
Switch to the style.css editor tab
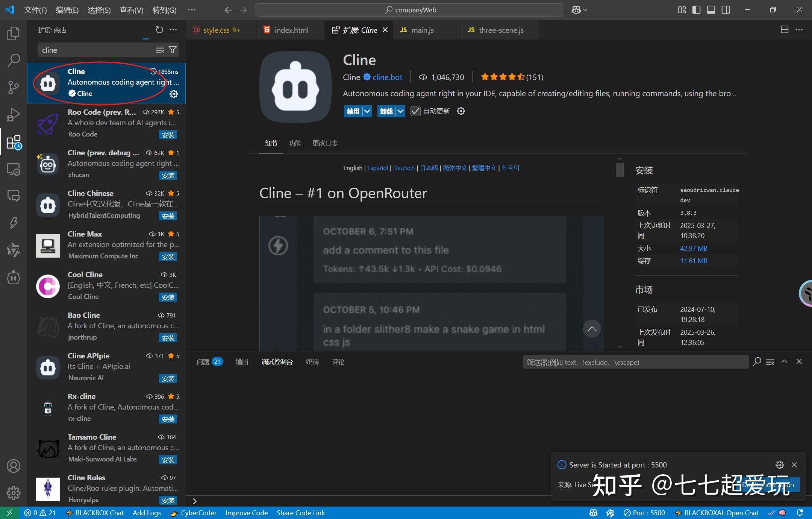tap(221, 30)
